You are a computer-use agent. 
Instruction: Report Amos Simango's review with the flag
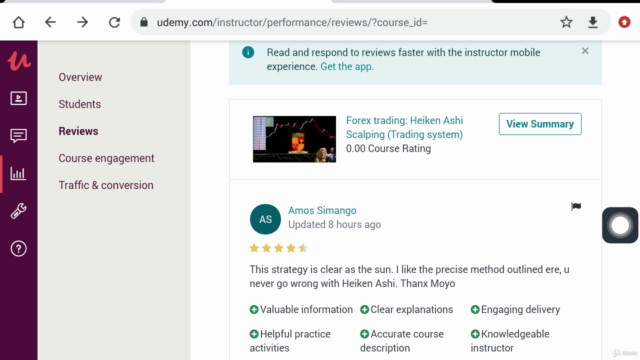(x=576, y=207)
